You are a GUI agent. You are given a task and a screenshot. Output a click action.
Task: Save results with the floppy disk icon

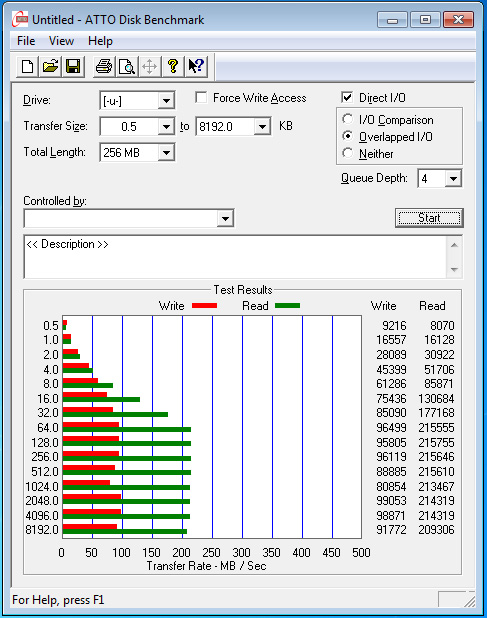pos(73,66)
